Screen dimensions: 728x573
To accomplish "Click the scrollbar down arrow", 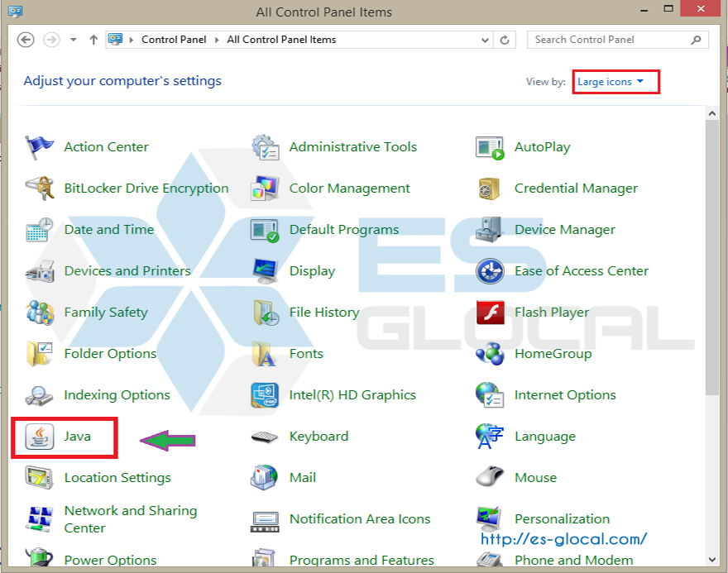I will (712, 560).
